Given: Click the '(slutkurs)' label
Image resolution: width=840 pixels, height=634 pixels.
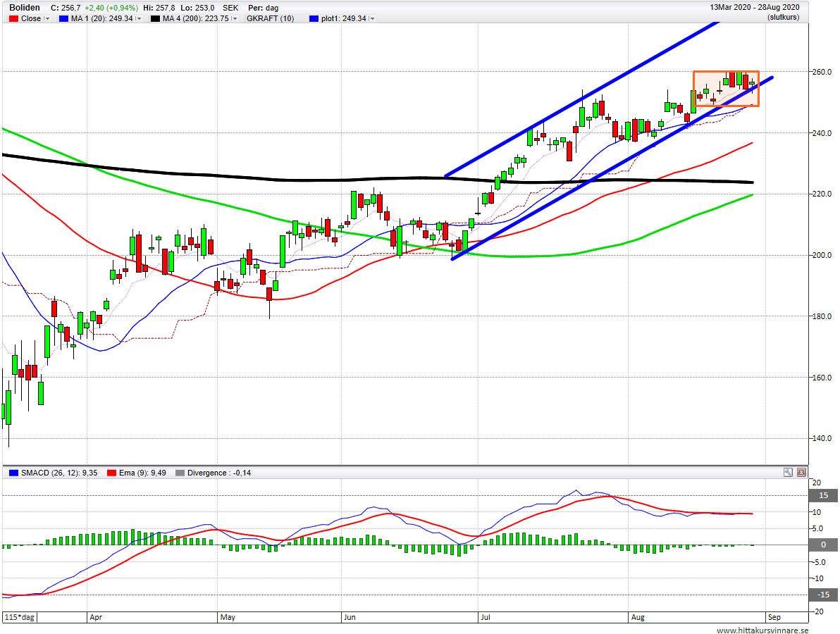Looking at the screenshot, I should 783,17.
